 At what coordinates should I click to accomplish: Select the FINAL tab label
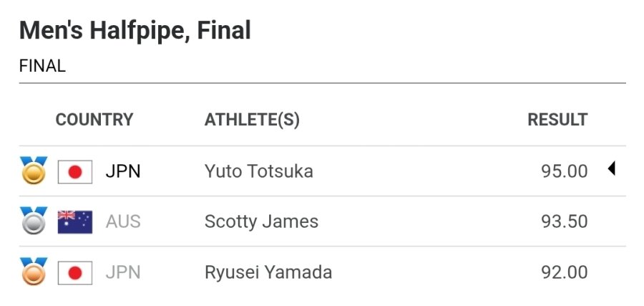tap(42, 66)
